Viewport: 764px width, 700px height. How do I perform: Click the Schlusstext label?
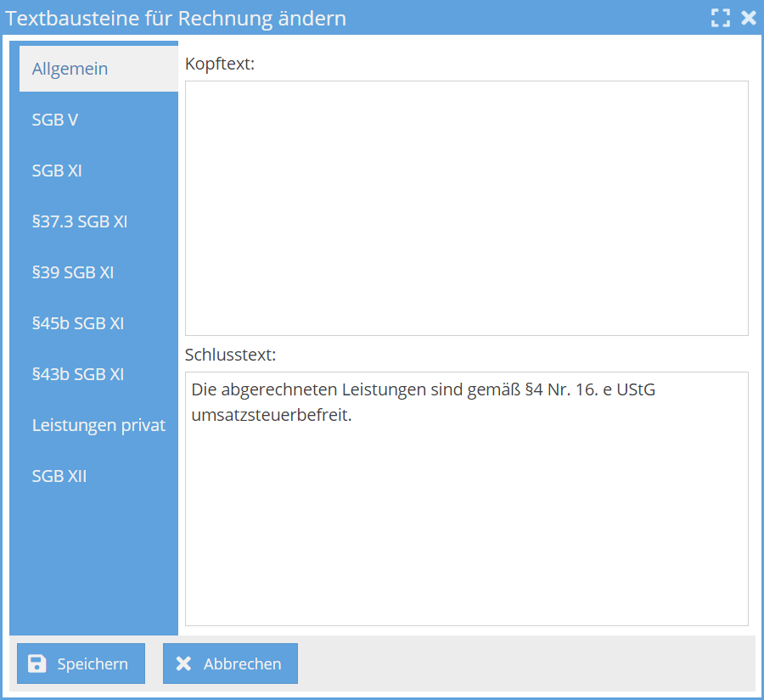click(x=230, y=355)
